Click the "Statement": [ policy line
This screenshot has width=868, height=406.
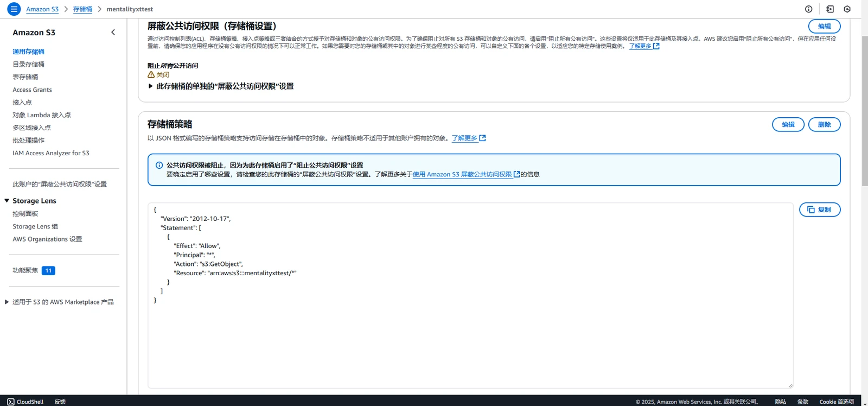(181, 228)
